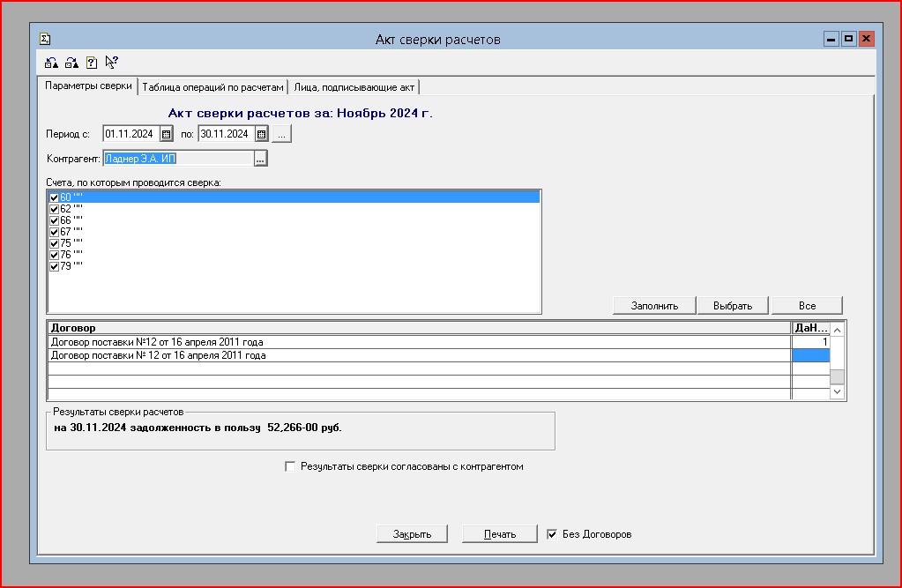
Task: Open the Контрагент selection ellipsis button
Action: 260,159
